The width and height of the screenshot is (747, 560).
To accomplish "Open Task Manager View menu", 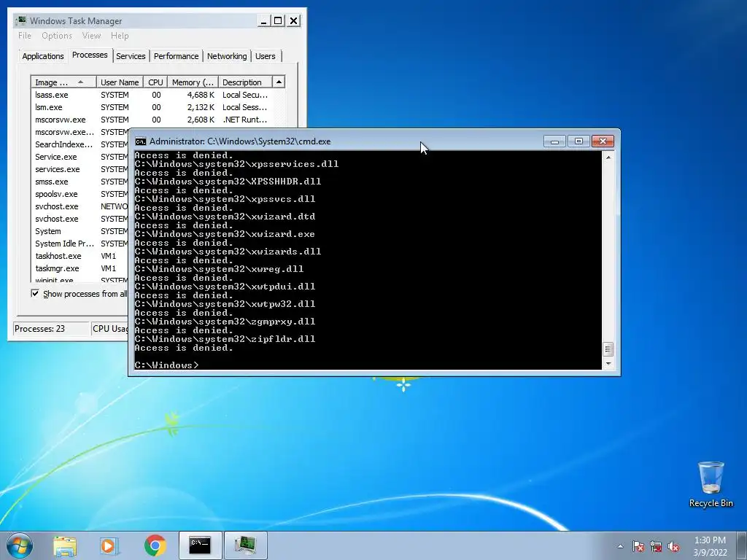I will pos(91,36).
